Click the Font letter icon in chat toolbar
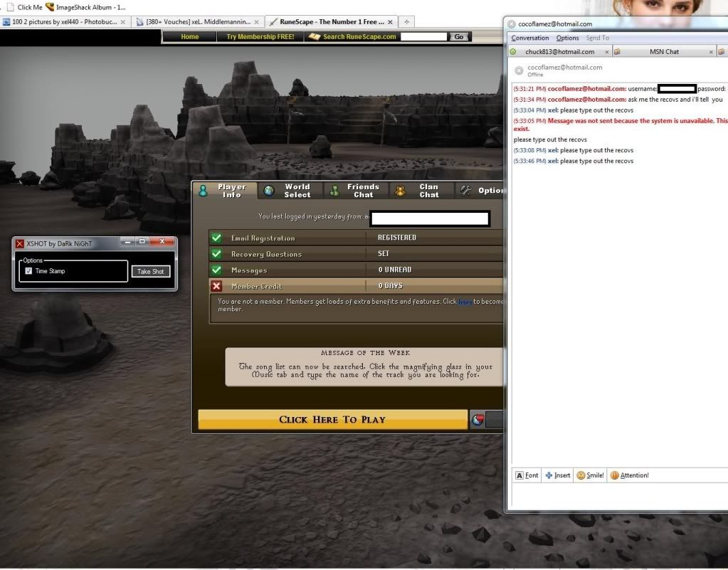The height and width of the screenshot is (570, 728). coord(519,475)
